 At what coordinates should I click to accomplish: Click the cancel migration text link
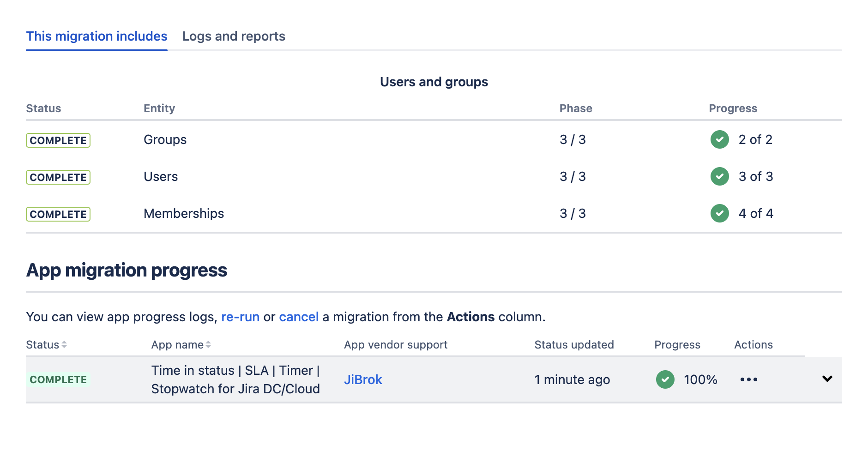(x=298, y=317)
